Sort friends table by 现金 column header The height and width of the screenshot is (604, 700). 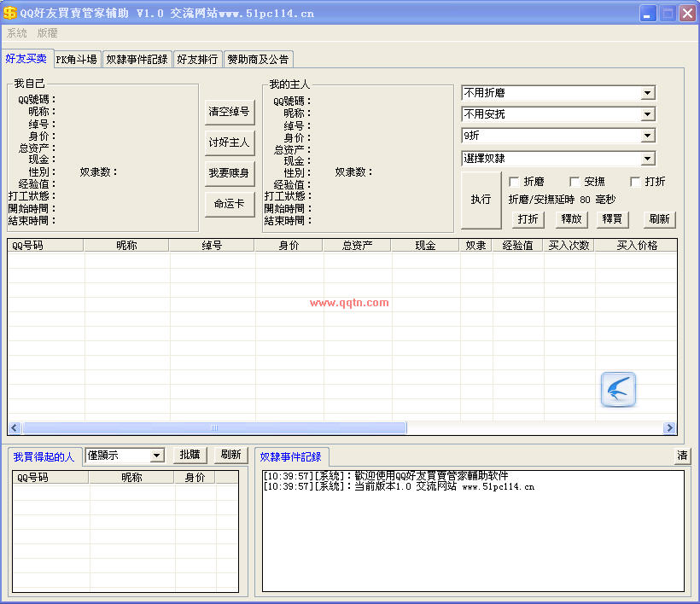click(x=425, y=246)
